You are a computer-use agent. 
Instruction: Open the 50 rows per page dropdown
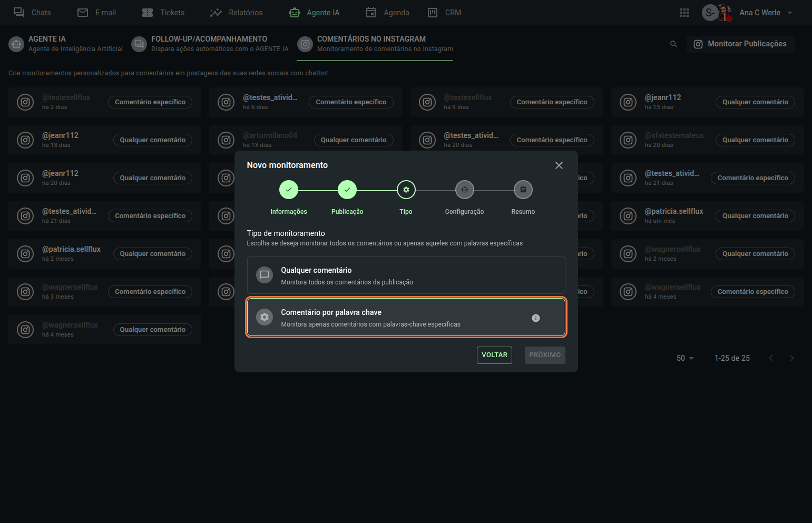(x=685, y=358)
